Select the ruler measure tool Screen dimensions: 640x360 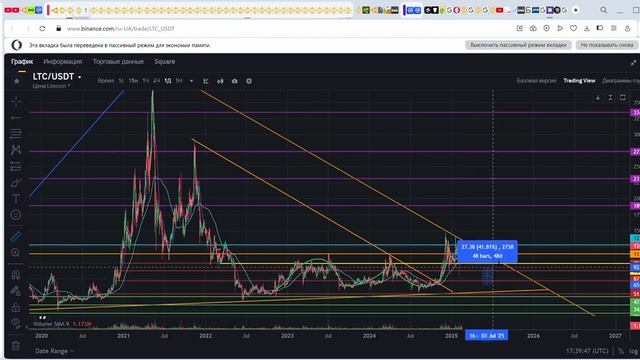pyautogui.click(x=16, y=236)
